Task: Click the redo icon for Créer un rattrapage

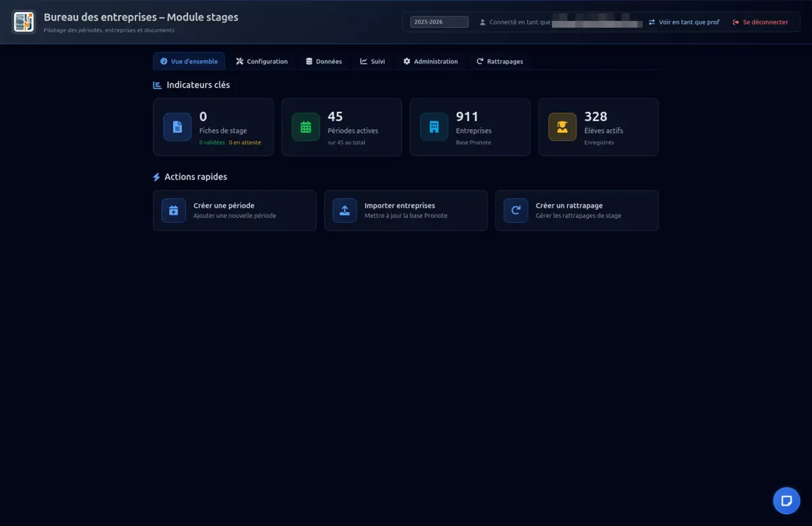Action: tap(516, 211)
